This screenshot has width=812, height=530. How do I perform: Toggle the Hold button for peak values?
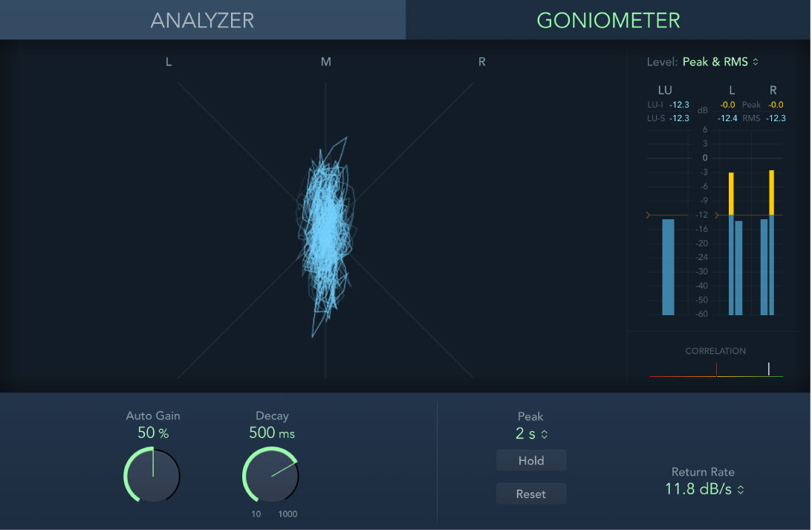click(530, 460)
